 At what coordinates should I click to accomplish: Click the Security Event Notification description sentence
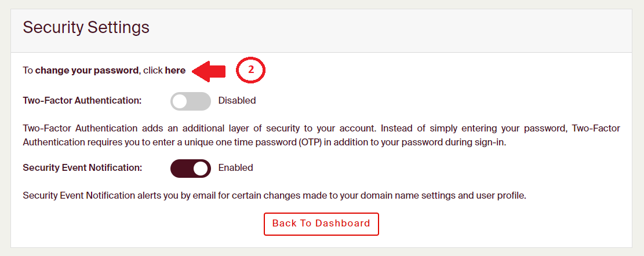click(x=274, y=195)
